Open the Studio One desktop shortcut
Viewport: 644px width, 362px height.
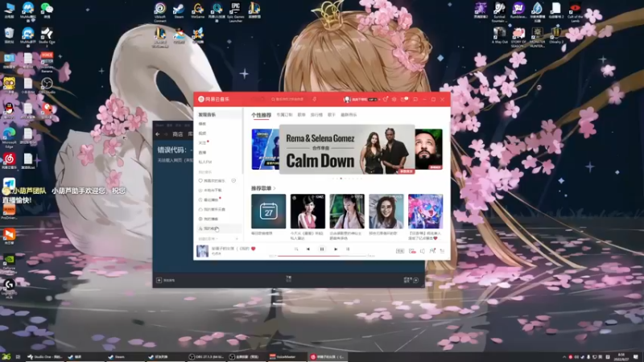tap(47, 37)
